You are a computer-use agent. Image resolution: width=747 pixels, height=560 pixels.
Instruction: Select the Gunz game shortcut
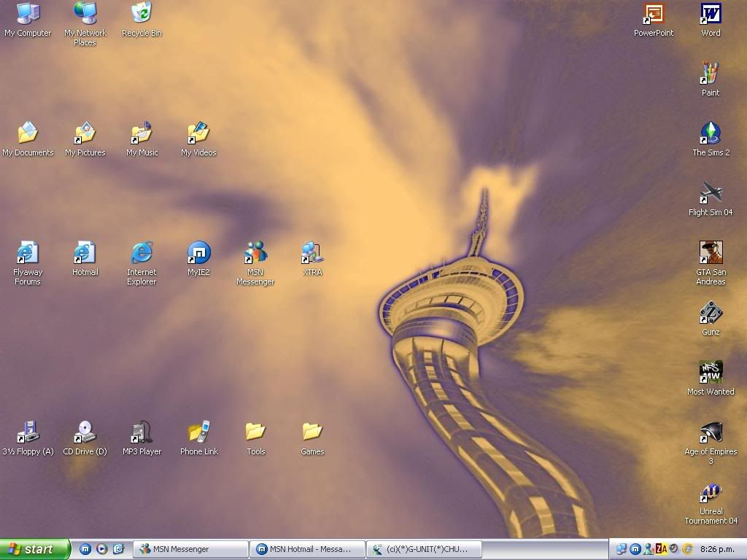711,314
